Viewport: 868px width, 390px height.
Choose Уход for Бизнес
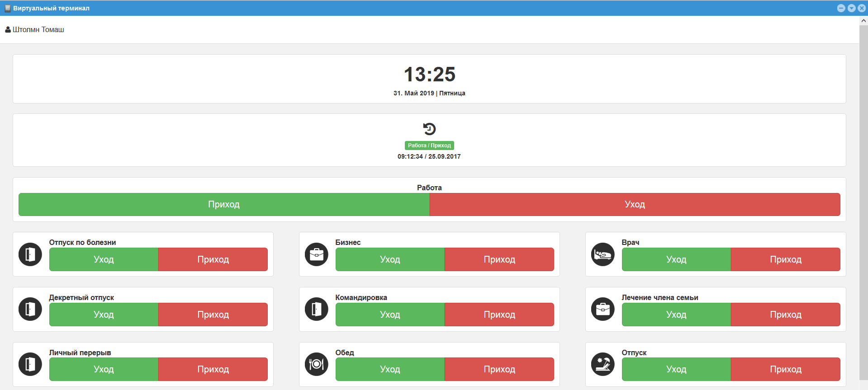[x=390, y=259]
